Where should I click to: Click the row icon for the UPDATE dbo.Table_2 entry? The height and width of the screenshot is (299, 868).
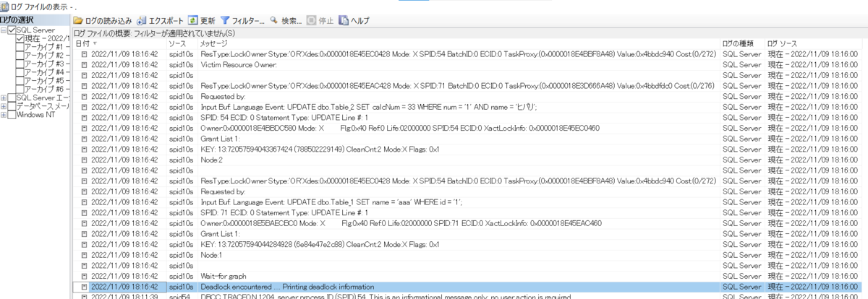click(x=84, y=107)
